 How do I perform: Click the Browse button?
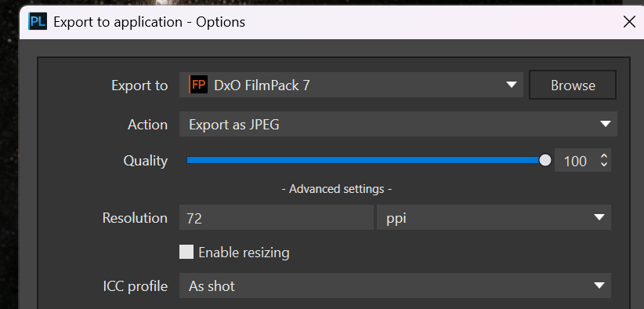(573, 85)
